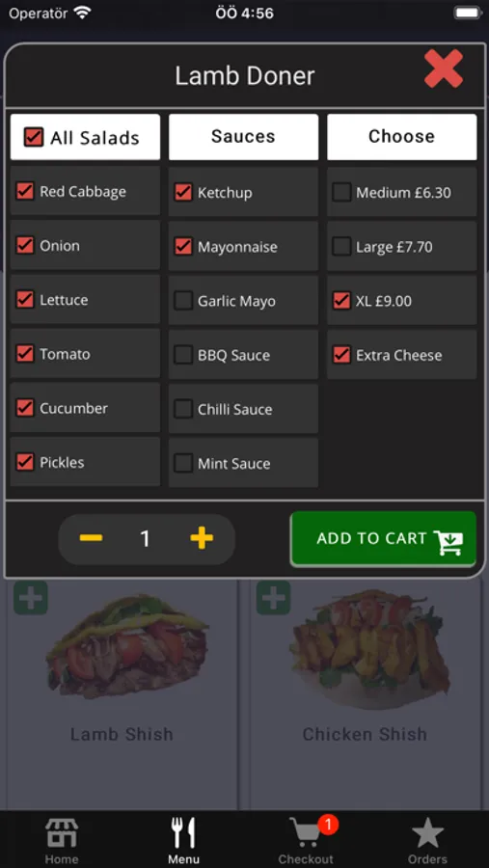Screen dimensions: 489x868
Task: Click the Choose column header
Action: (401, 137)
